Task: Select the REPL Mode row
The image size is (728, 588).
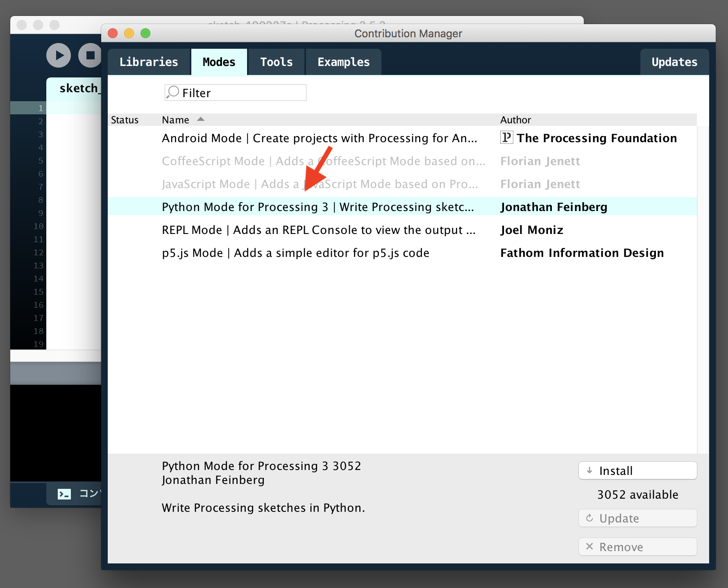Action: pos(402,230)
